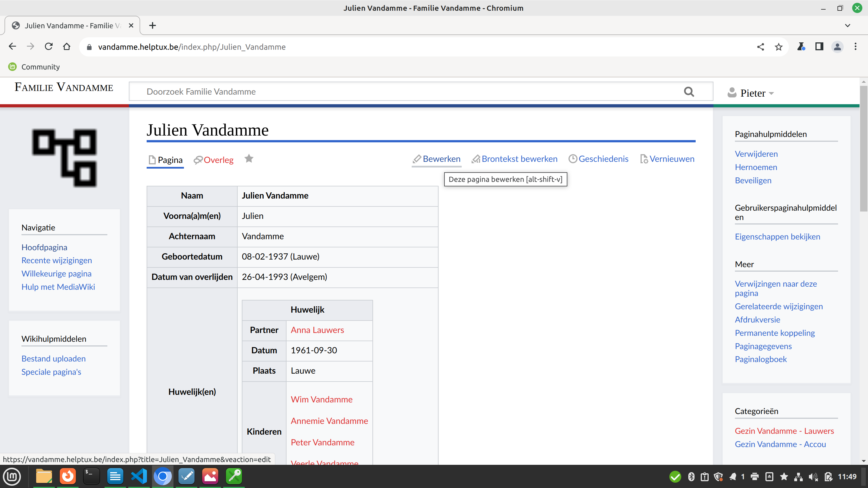Toggle the watchlist star icon
The width and height of the screenshot is (868, 488).
pos(249,159)
